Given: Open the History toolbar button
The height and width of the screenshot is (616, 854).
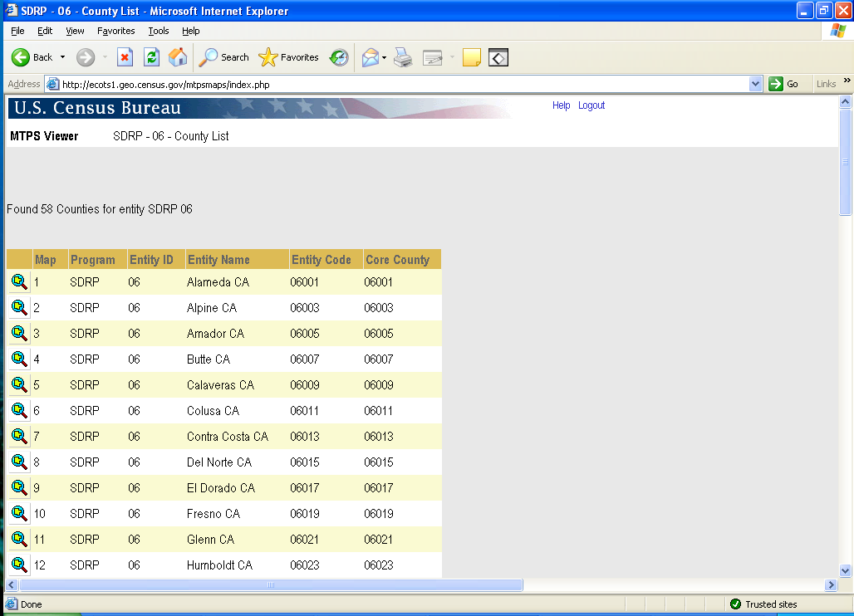Looking at the screenshot, I should pyautogui.click(x=339, y=57).
